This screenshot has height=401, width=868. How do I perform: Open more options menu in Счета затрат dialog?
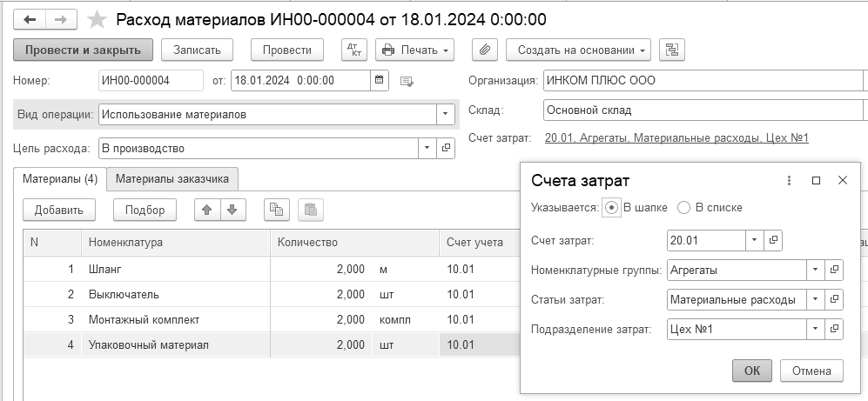789,180
